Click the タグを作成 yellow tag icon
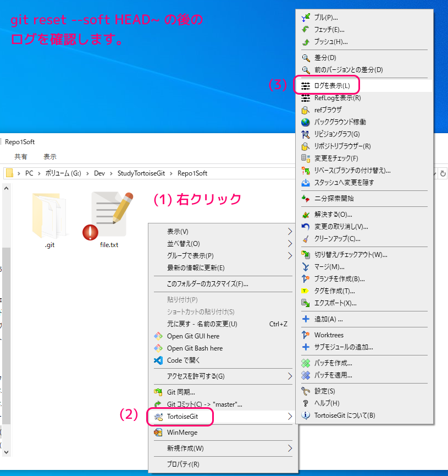 (305, 291)
